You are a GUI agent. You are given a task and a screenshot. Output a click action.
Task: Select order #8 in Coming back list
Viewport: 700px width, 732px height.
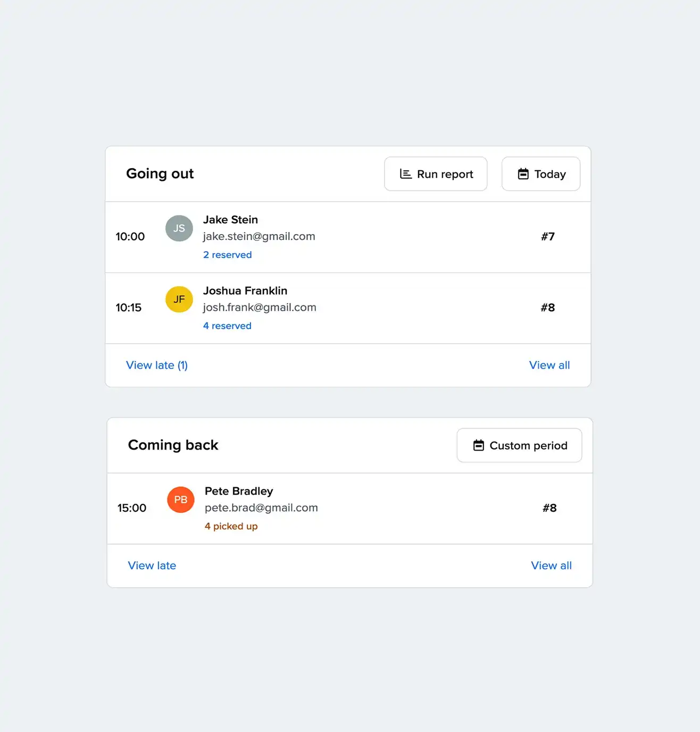click(549, 508)
